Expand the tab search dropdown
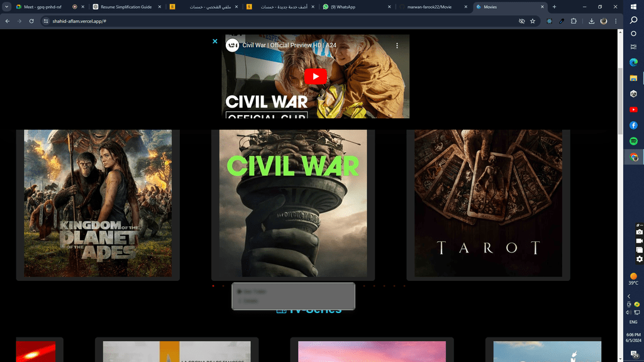This screenshot has width=644, height=362. click(6, 6)
